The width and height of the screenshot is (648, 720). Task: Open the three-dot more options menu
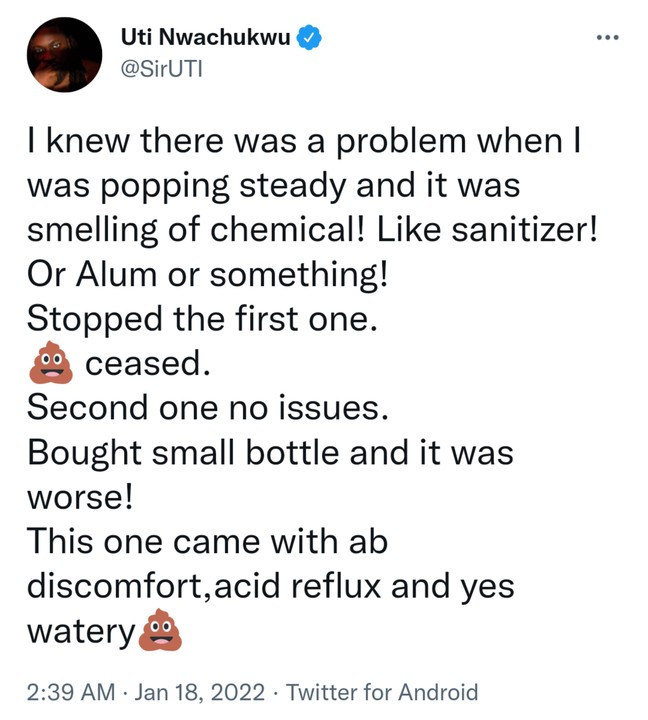click(607, 39)
